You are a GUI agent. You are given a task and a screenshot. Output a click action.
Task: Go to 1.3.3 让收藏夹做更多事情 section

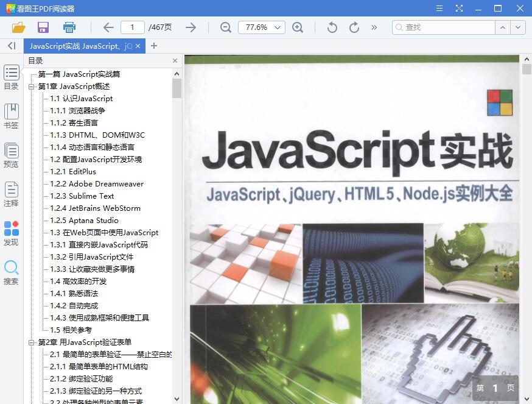[93, 269]
